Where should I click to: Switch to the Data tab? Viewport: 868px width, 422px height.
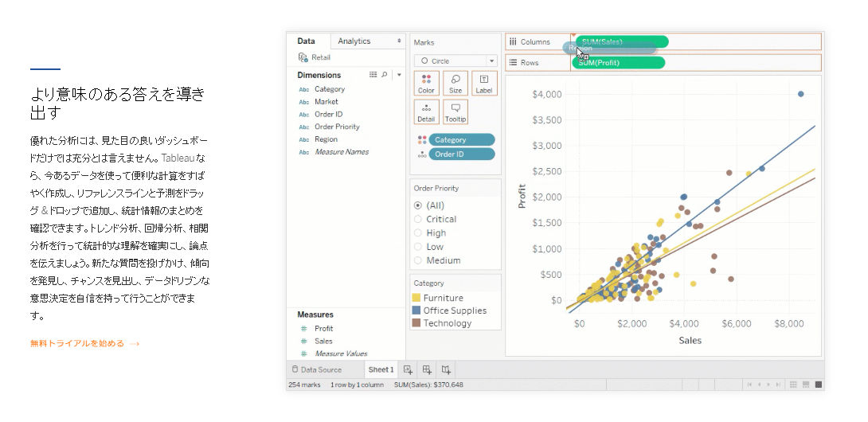[x=306, y=41]
